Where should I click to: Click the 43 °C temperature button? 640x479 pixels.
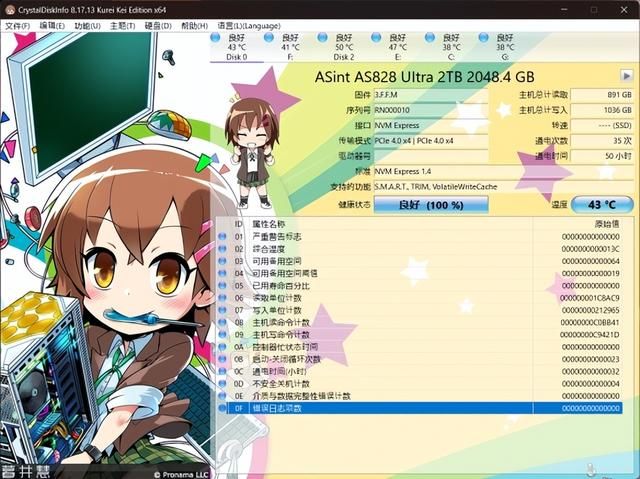[602, 204]
